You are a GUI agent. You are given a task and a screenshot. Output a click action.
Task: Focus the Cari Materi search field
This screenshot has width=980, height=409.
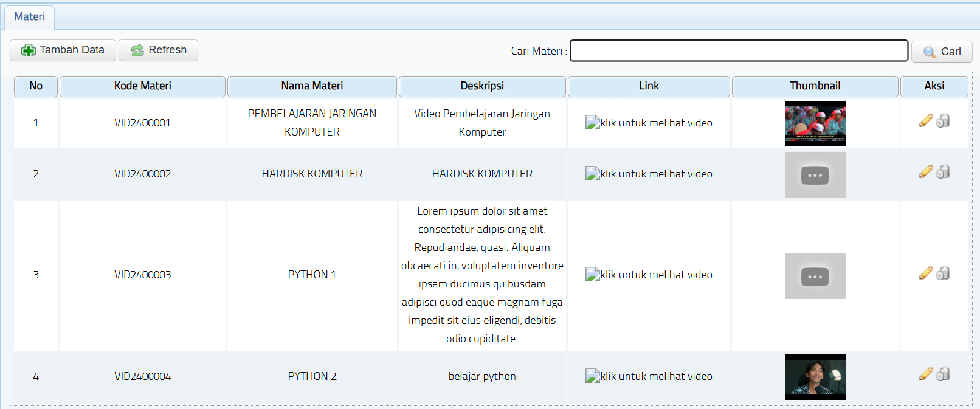tap(739, 51)
